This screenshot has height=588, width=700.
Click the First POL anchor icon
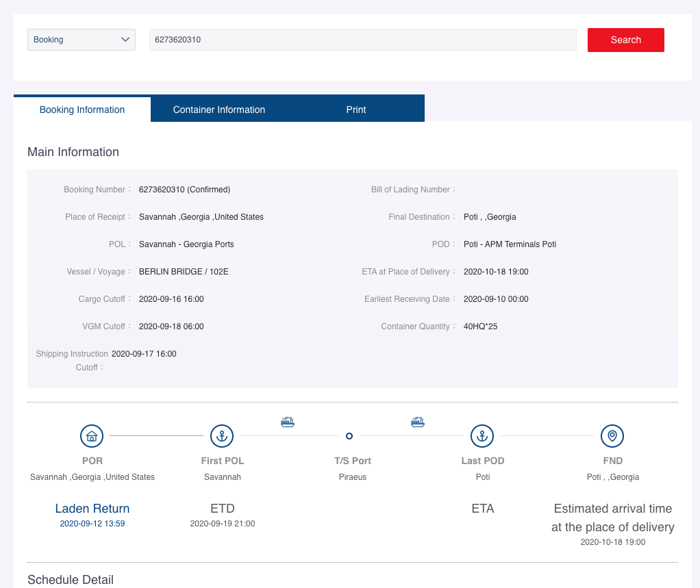[x=222, y=435]
